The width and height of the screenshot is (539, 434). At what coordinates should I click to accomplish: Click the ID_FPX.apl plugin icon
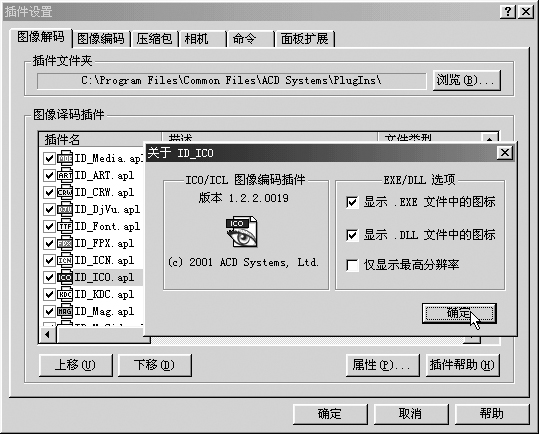pyautogui.click(x=65, y=243)
